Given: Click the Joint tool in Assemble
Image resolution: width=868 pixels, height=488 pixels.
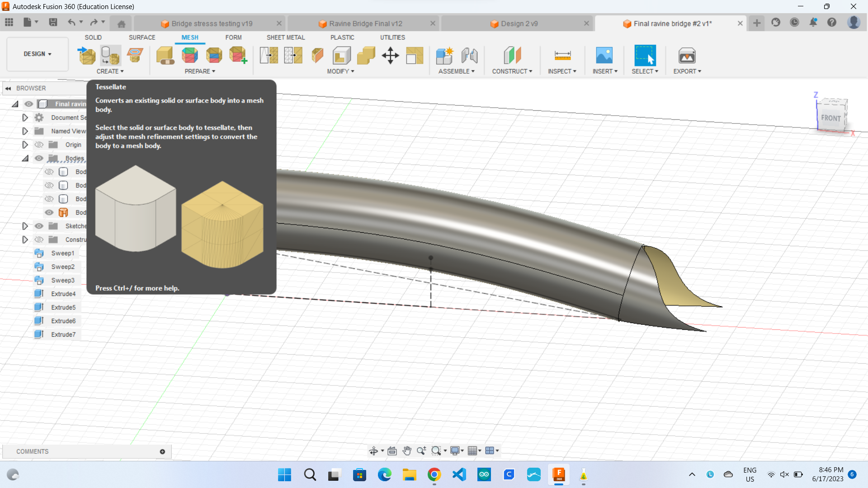Looking at the screenshot, I should 469,56.
